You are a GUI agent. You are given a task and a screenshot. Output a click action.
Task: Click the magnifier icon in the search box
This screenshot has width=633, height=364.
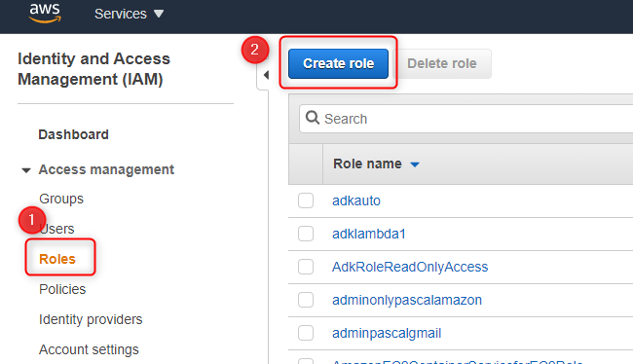pyautogui.click(x=312, y=118)
